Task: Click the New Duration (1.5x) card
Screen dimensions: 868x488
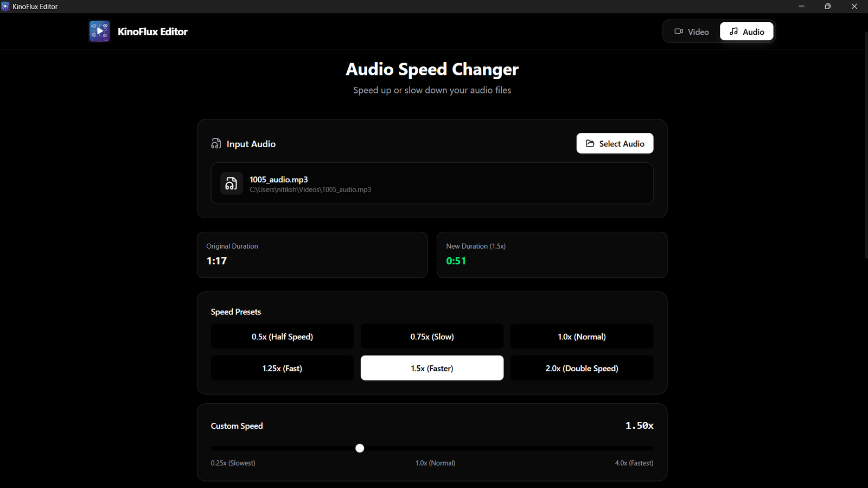Action: [x=552, y=255]
